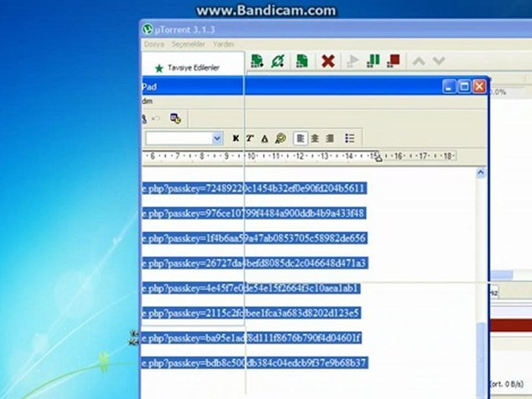This screenshot has width=532, height=399.
Task: Click the red X Remove torrent icon
Action: pyautogui.click(x=328, y=62)
